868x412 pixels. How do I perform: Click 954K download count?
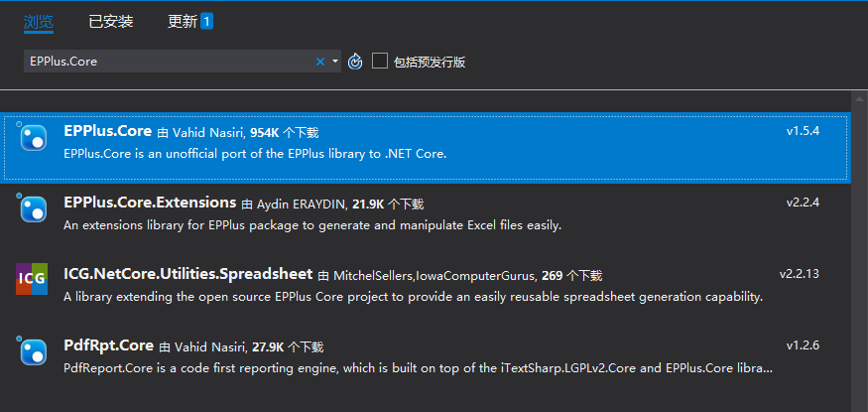(x=265, y=133)
